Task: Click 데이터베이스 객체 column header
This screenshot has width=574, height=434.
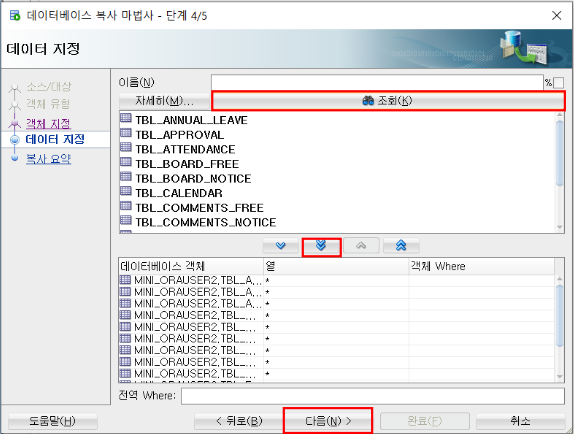Action: 191,266
